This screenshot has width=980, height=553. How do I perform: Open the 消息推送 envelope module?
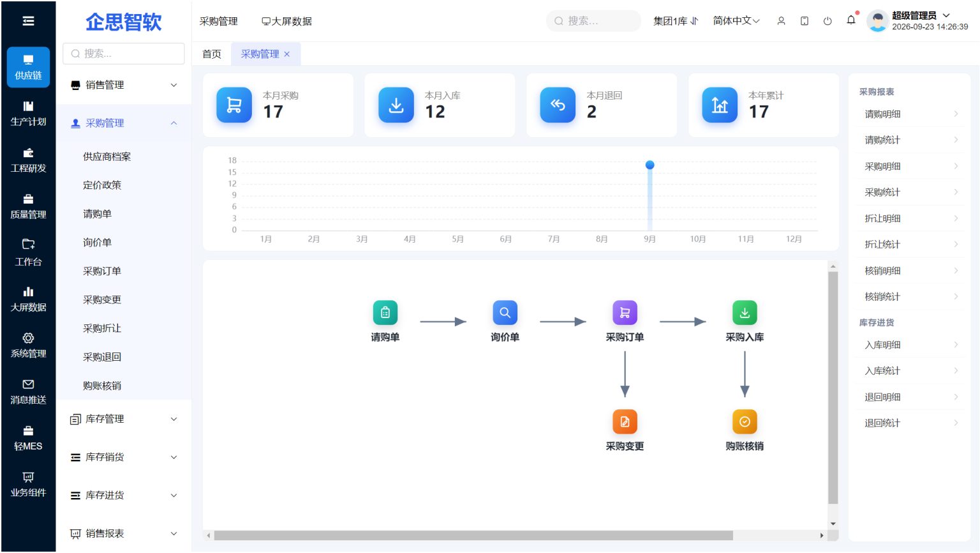(28, 392)
